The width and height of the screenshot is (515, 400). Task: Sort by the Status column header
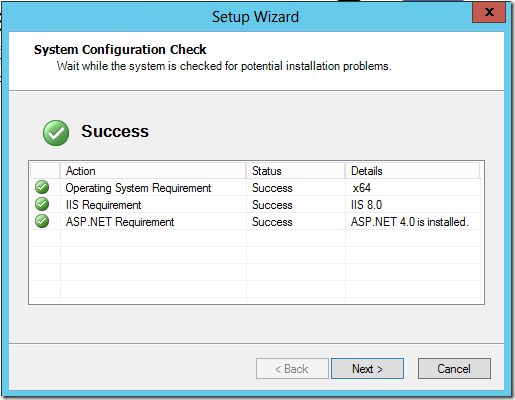point(296,171)
